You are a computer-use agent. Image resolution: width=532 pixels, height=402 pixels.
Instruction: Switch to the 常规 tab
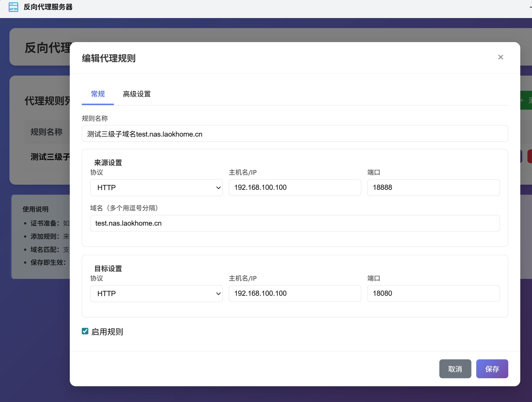coord(98,94)
